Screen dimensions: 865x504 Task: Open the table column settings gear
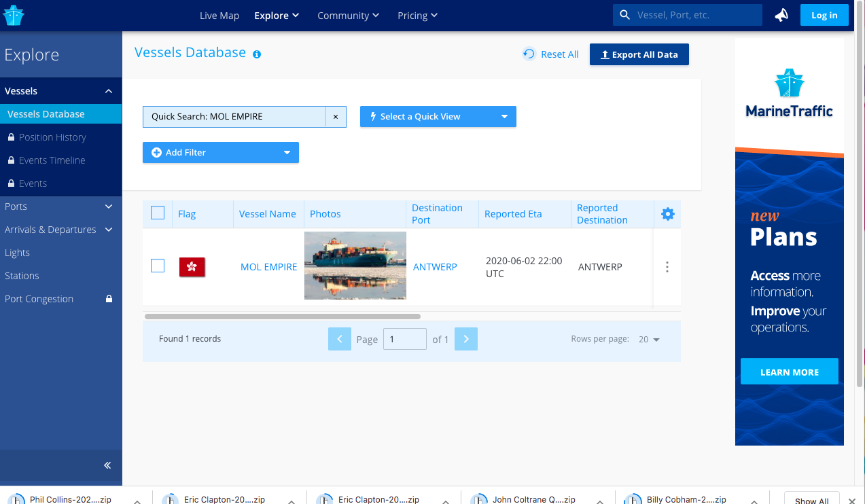(667, 214)
